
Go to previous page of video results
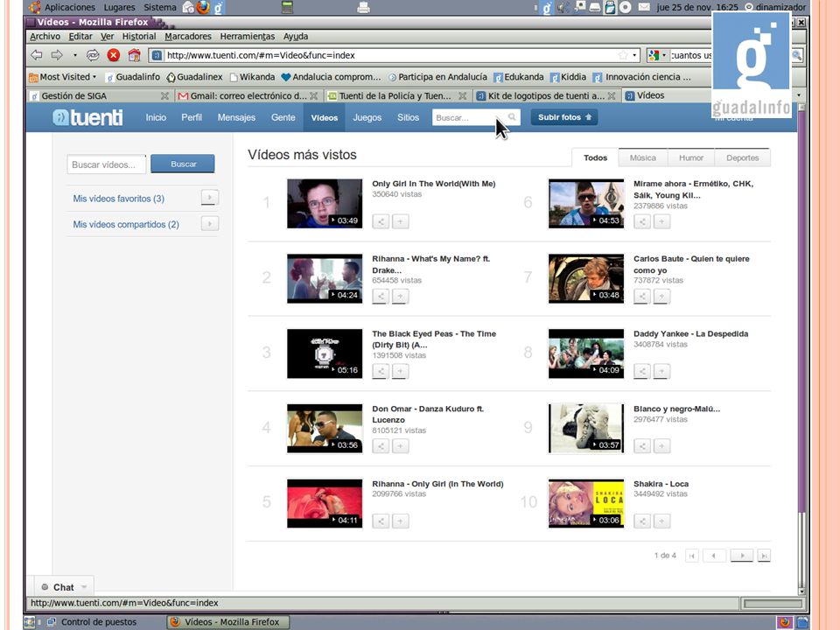click(714, 556)
